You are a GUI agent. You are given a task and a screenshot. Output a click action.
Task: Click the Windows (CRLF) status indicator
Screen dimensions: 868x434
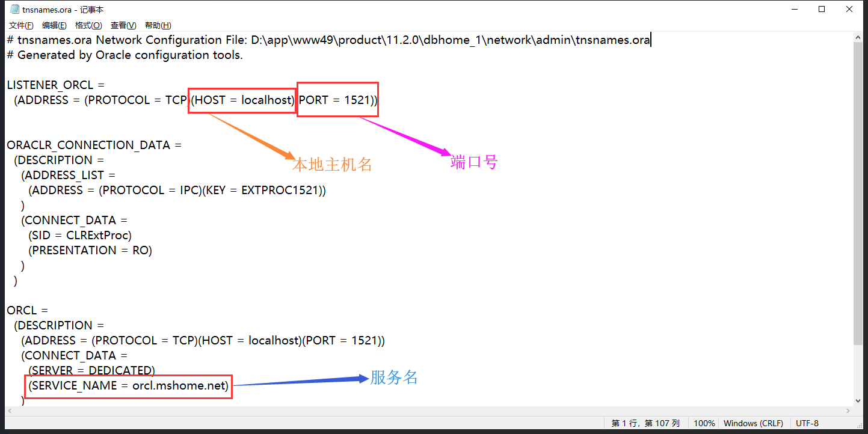pos(754,423)
